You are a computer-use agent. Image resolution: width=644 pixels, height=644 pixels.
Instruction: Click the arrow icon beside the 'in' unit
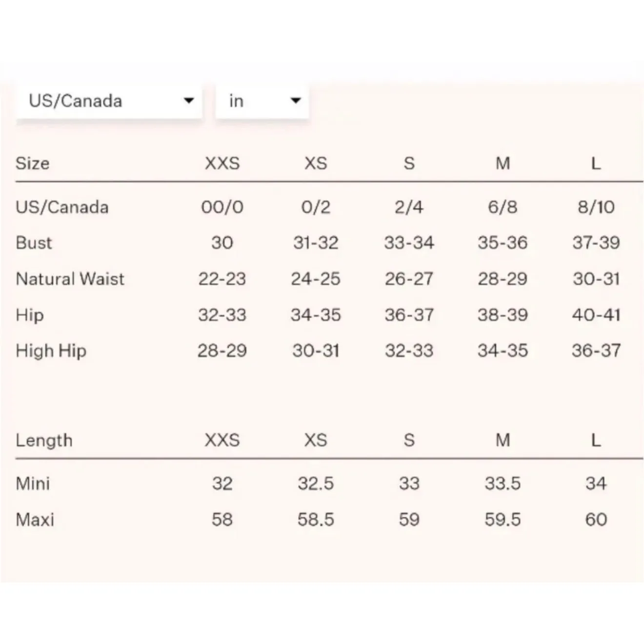[x=295, y=101]
